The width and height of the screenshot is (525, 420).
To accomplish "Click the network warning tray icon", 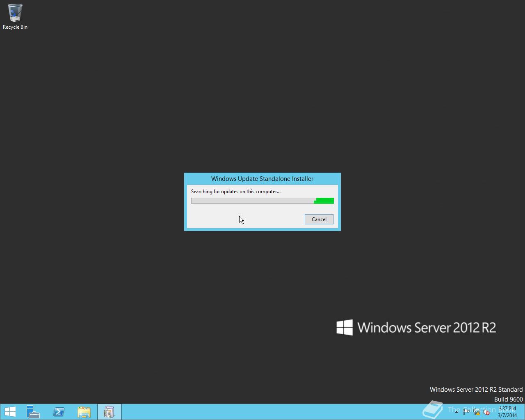I will click(477, 412).
